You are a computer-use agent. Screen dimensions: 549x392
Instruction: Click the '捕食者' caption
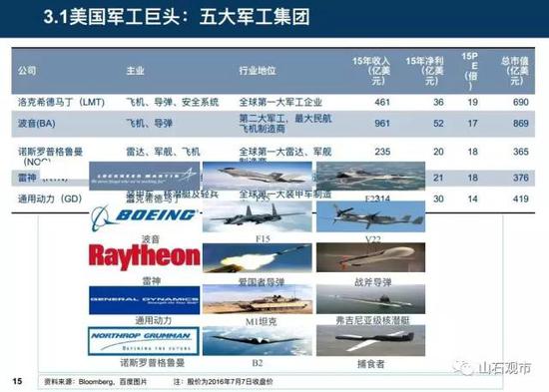tap(370, 364)
